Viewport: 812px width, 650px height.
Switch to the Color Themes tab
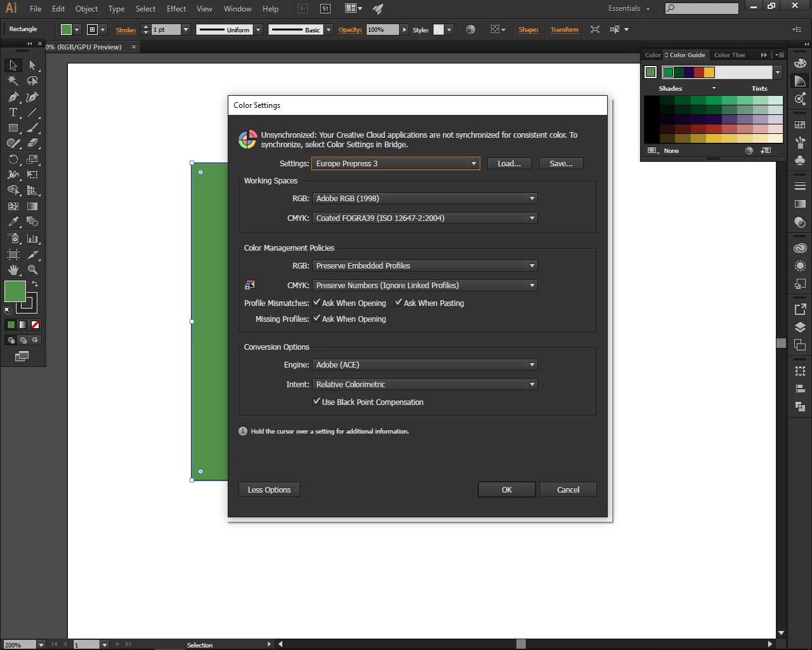coord(730,55)
